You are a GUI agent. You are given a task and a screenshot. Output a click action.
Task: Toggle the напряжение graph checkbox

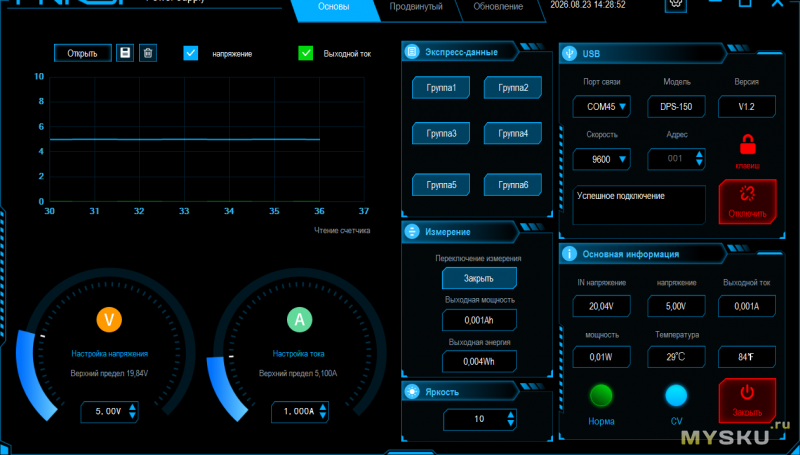pyautogui.click(x=191, y=53)
